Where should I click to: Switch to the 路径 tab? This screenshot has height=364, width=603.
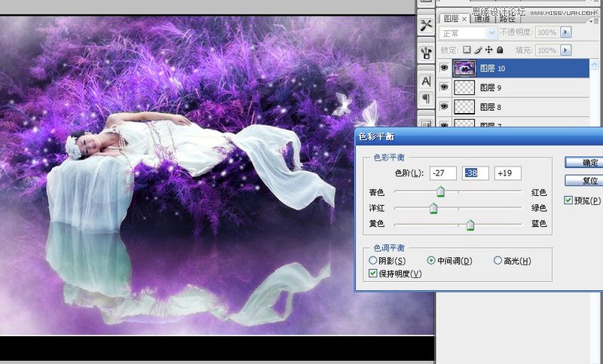507,18
